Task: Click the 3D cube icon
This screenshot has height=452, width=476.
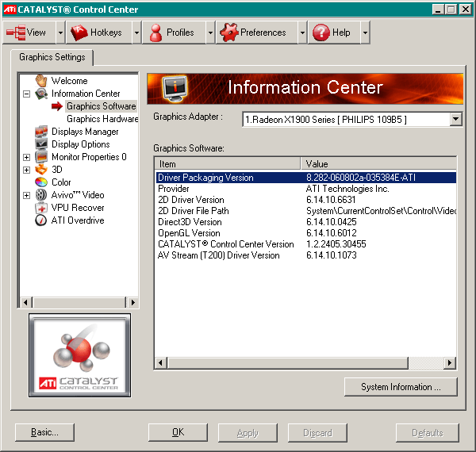Action: coord(41,170)
